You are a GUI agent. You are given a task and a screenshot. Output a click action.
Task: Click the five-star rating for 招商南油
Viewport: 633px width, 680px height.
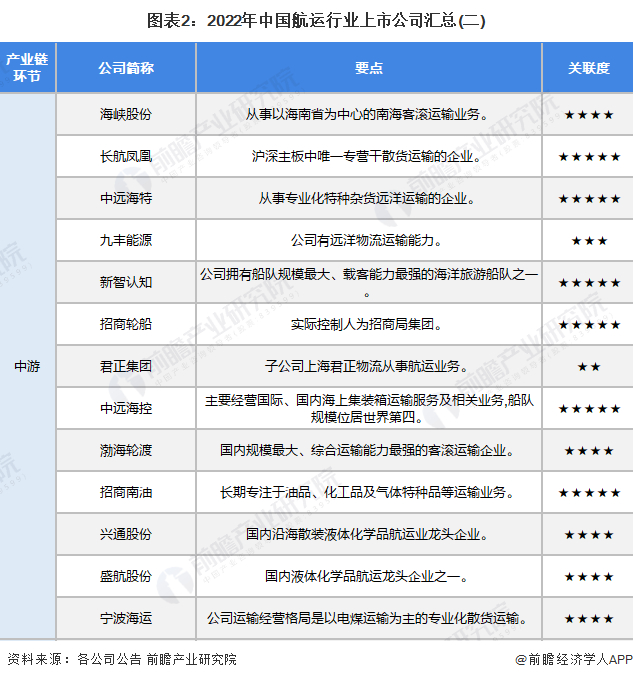click(x=589, y=493)
